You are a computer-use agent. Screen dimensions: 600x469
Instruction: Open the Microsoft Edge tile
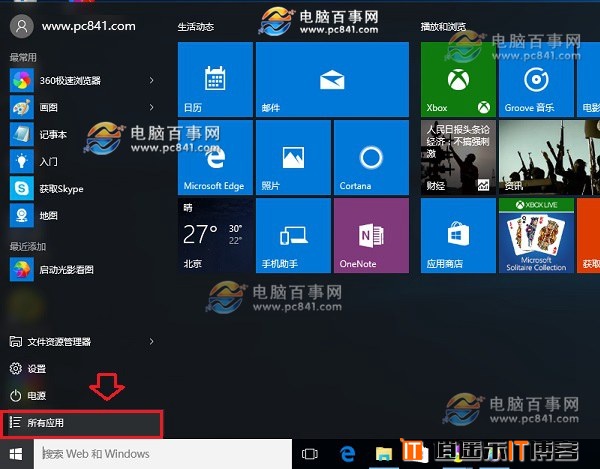click(x=215, y=158)
